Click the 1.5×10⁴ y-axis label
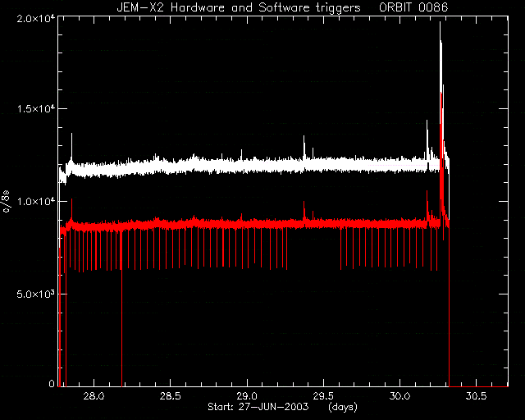 [35, 109]
